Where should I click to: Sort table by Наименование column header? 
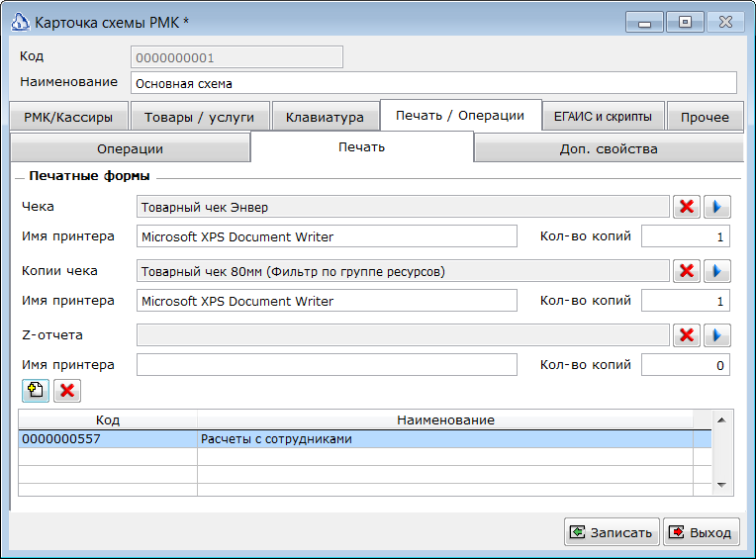[445, 419]
